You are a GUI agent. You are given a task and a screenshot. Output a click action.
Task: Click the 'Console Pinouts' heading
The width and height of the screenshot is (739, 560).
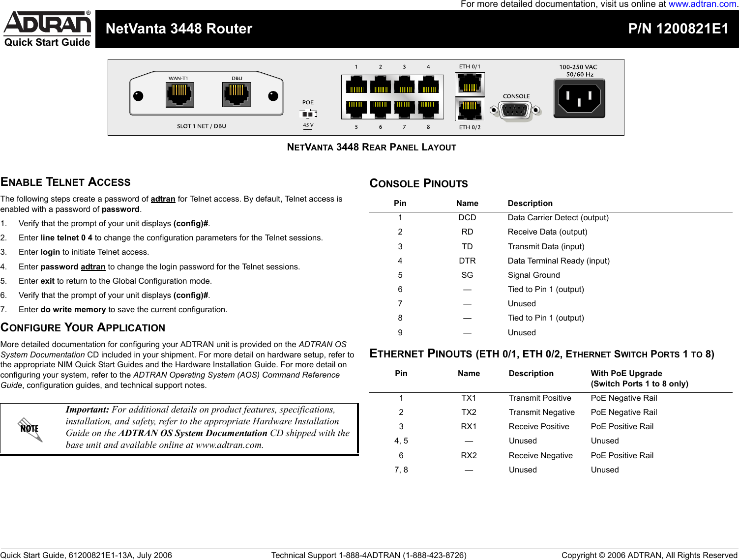click(x=419, y=183)
